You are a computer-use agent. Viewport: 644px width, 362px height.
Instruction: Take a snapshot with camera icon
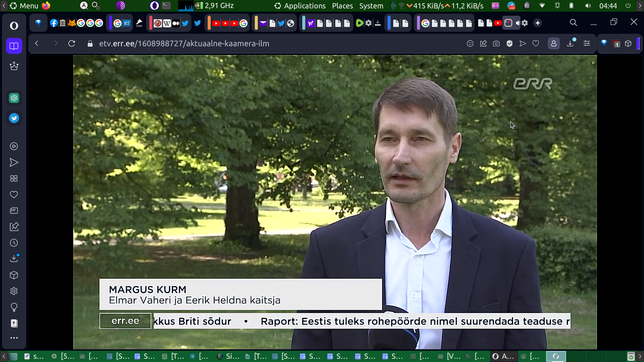click(x=496, y=43)
